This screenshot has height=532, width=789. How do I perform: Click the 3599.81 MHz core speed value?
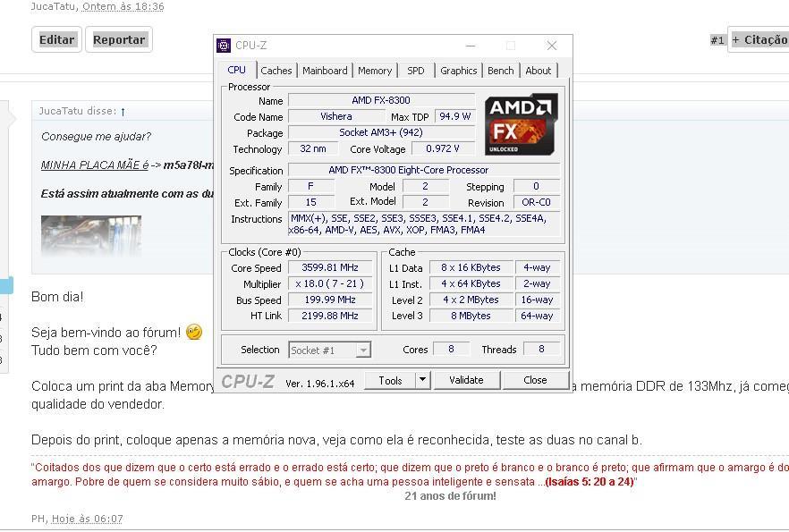pyautogui.click(x=329, y=267)
